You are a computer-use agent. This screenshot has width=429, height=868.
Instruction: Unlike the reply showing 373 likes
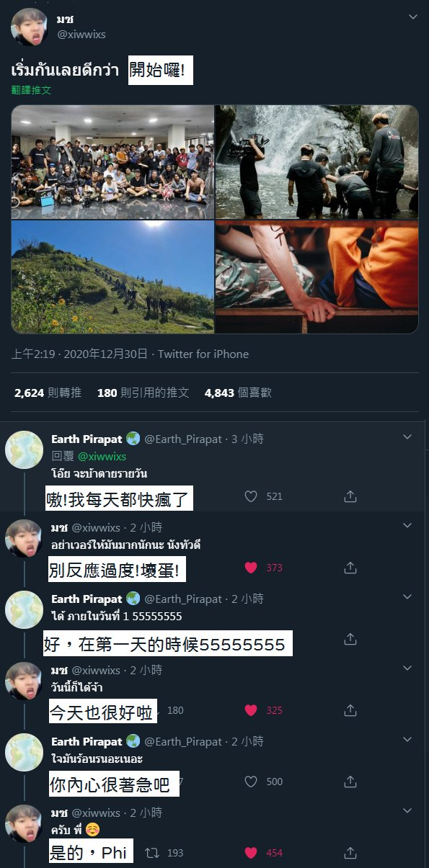pos(251,568)
